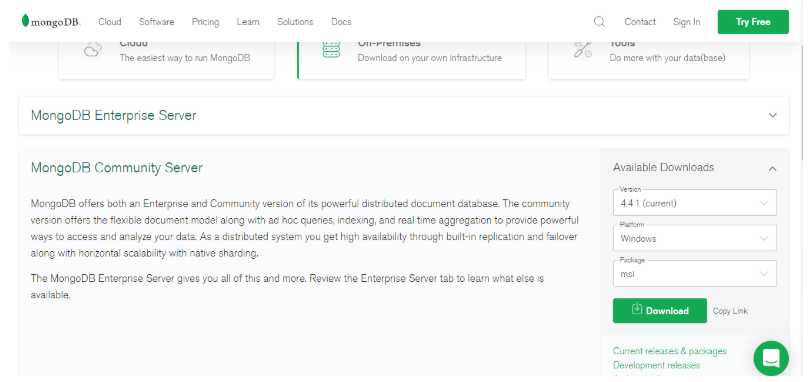Click the On-Premises server icon
811x382 pixels.
331,50
